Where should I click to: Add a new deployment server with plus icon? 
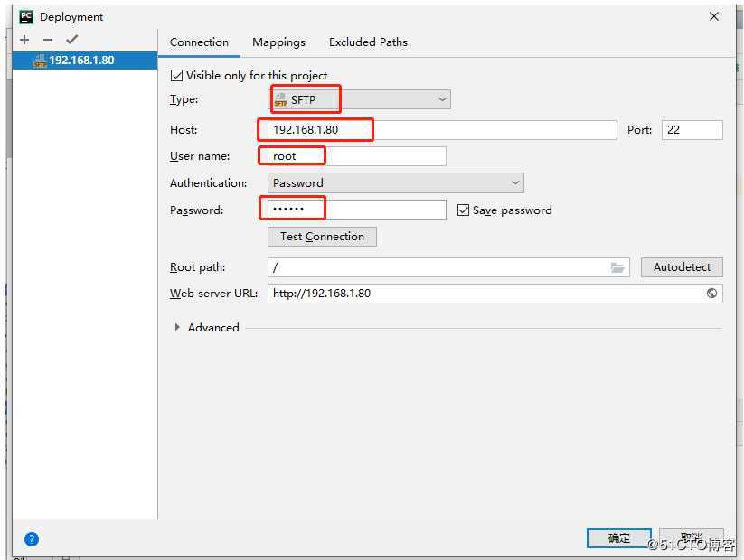coord(24,40)
